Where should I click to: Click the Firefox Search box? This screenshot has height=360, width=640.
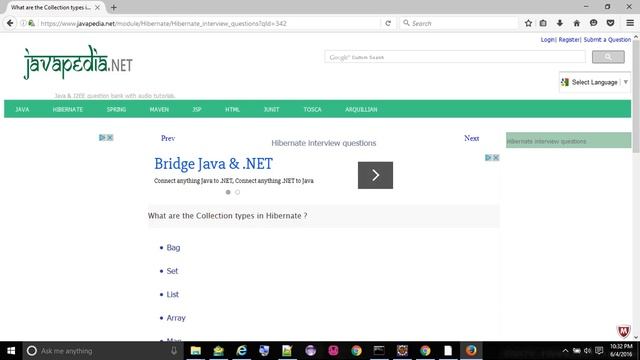click(460, 23)
